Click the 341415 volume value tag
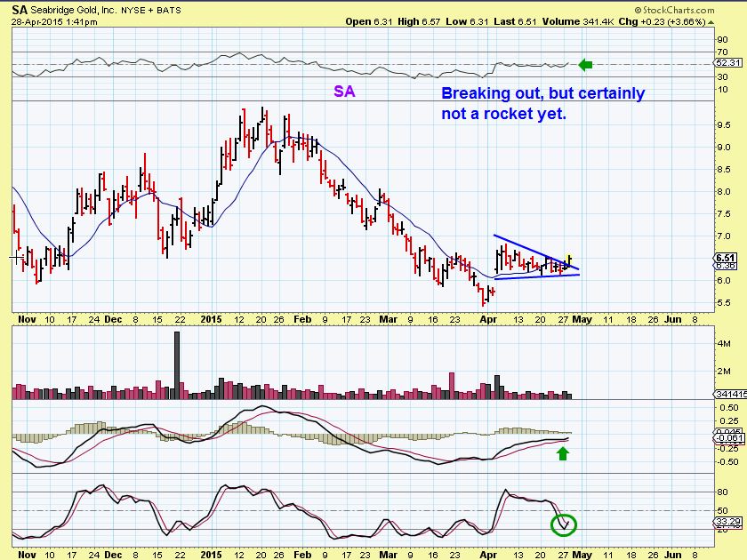Viewport: 747px width, 560px height. click(730, 395)
